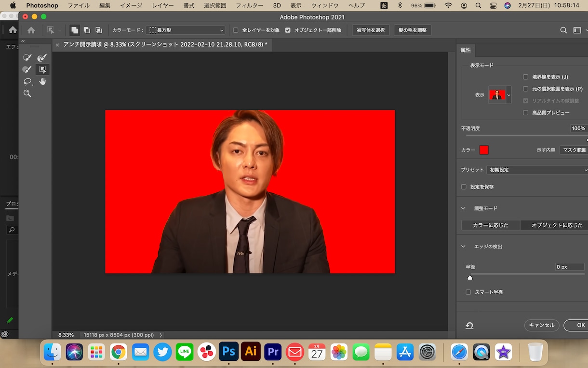Open Launchpad from the dock

(96, 352)
